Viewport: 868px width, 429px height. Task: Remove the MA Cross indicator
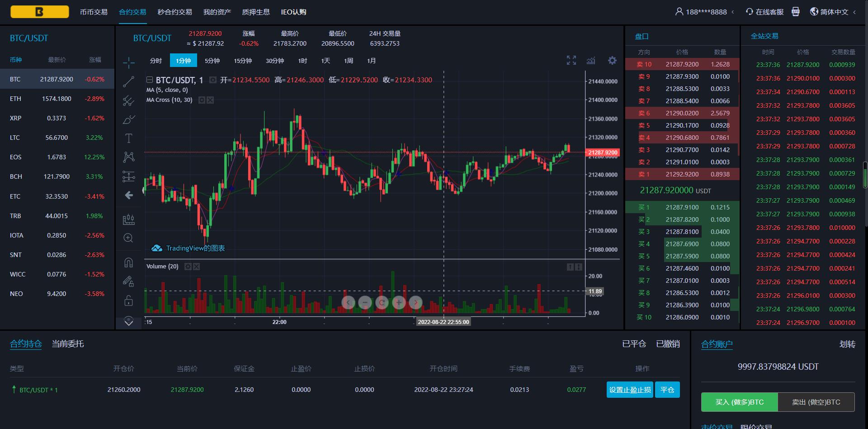click(210, 100)
